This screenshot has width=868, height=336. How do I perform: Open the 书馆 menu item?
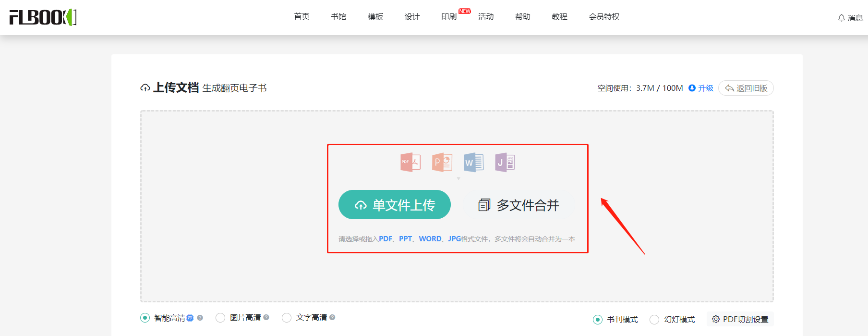(338, 17)
